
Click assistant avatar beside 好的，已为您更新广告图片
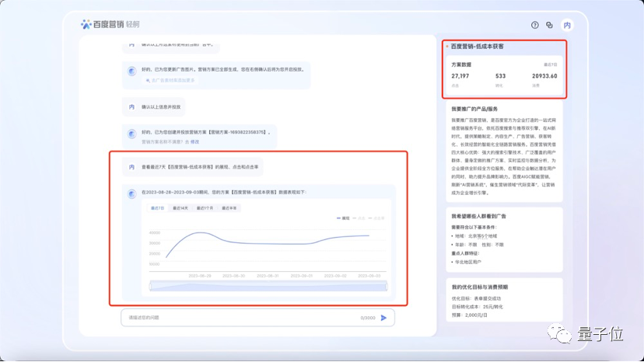coord(132,71)
